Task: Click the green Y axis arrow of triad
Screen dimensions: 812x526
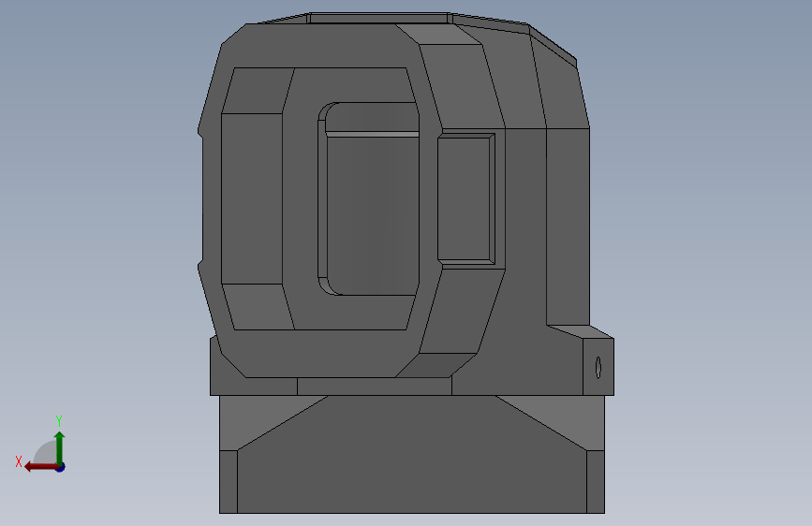Action: pos(60,447)
